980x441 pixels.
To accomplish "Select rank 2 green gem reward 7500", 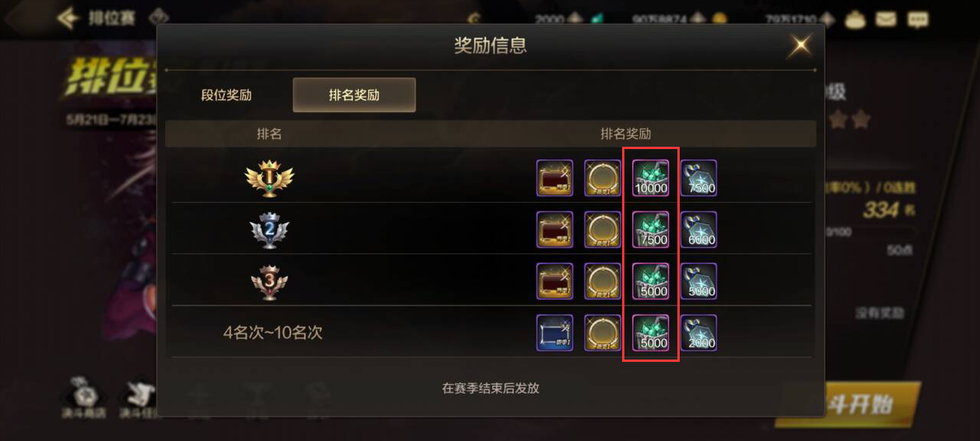I will 651,230.
